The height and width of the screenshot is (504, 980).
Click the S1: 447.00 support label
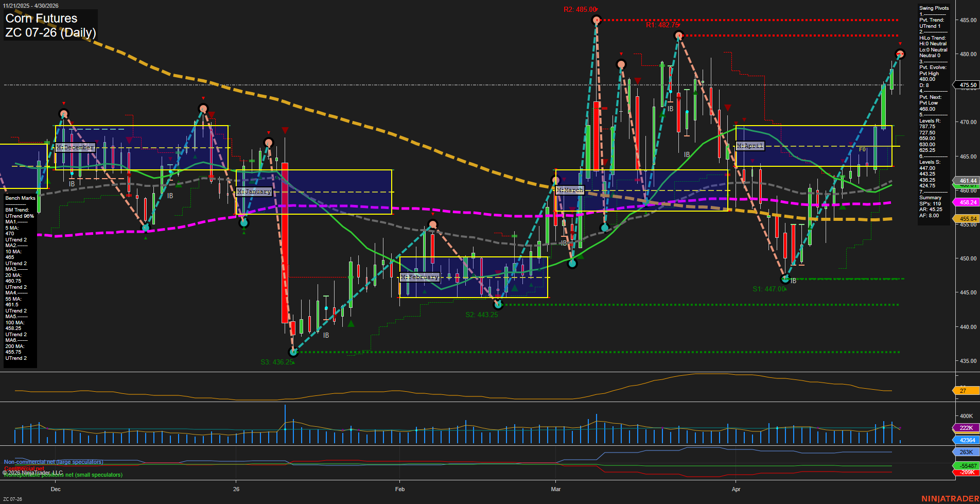[768, 289]
